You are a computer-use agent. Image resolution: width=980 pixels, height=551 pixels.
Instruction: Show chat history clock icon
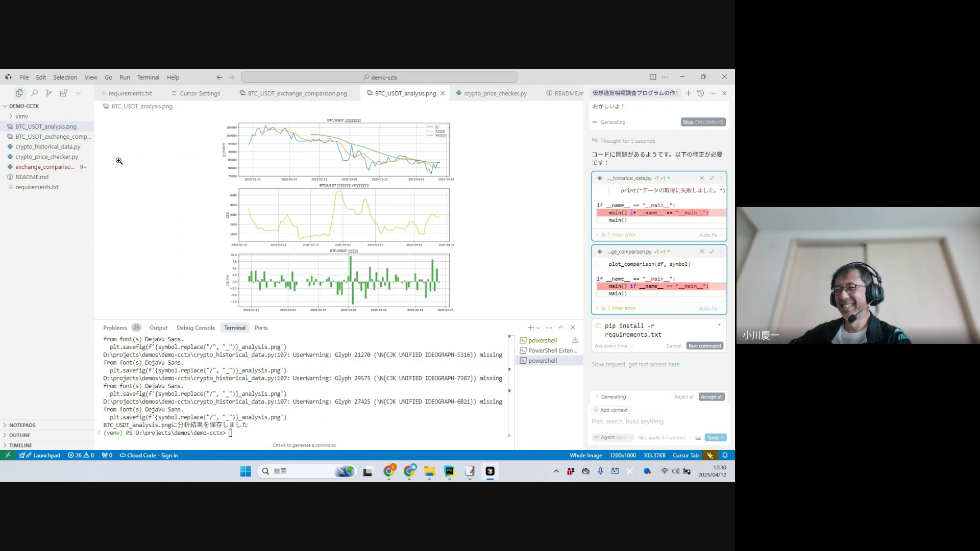700,93
